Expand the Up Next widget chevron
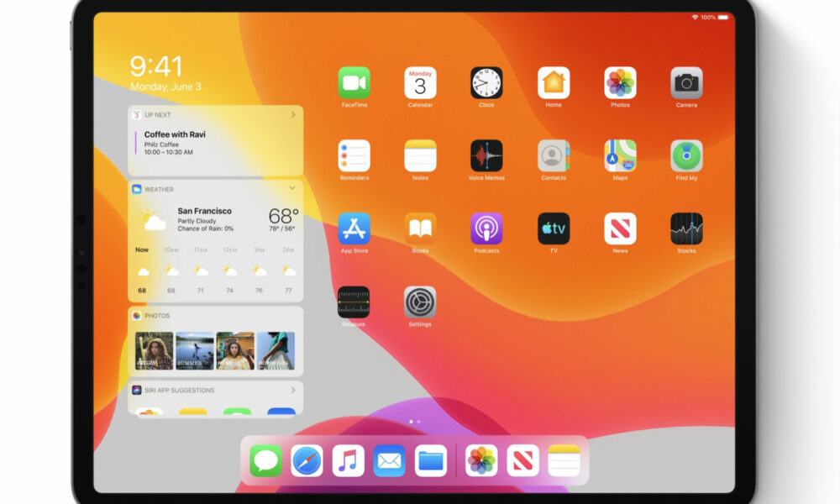The image size is (840, 504). click(x=293, y=114)
